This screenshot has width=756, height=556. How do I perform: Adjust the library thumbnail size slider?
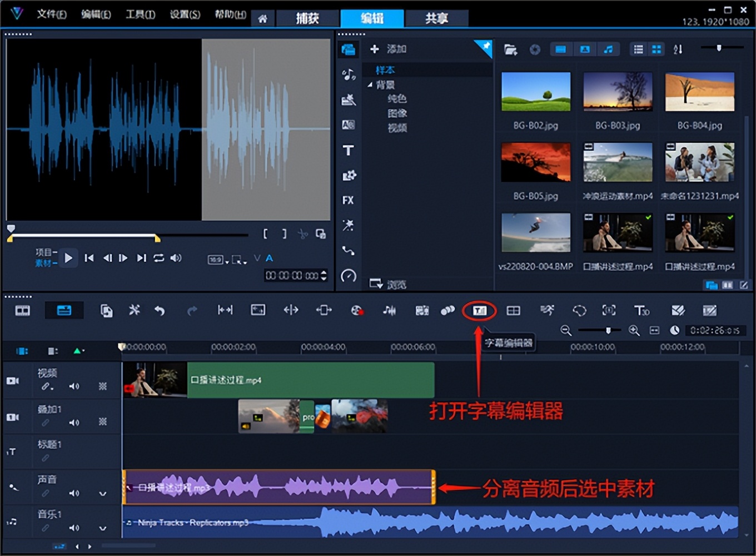coord(718,49)
